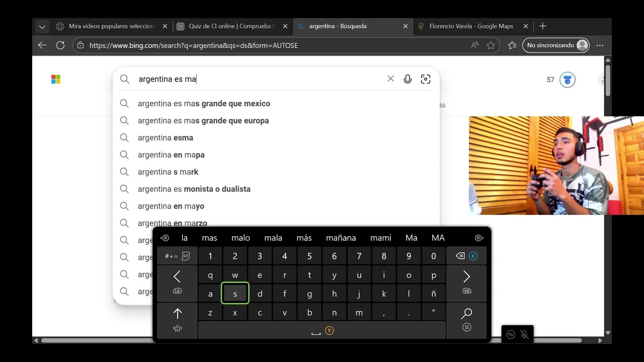Select suggestion argentina es mas grande que mexico
644x362 pixels.
click(276, 104)
